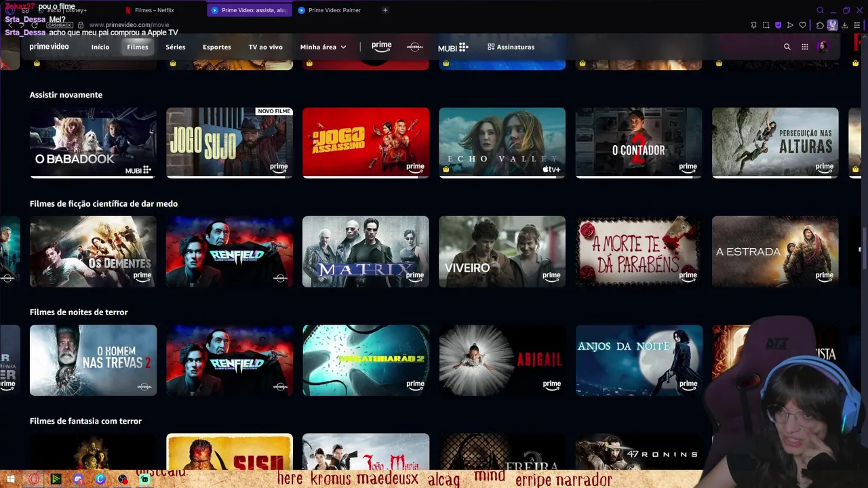Open A Estrada movie thumbnail
This screenshot has height=488, width=868.
[x=775, y=251]
